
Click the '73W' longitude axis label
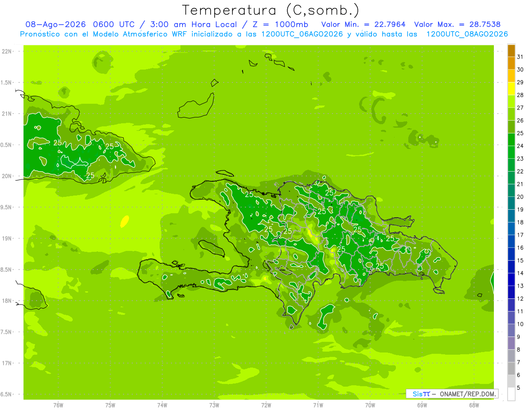(x=214, y=405)
